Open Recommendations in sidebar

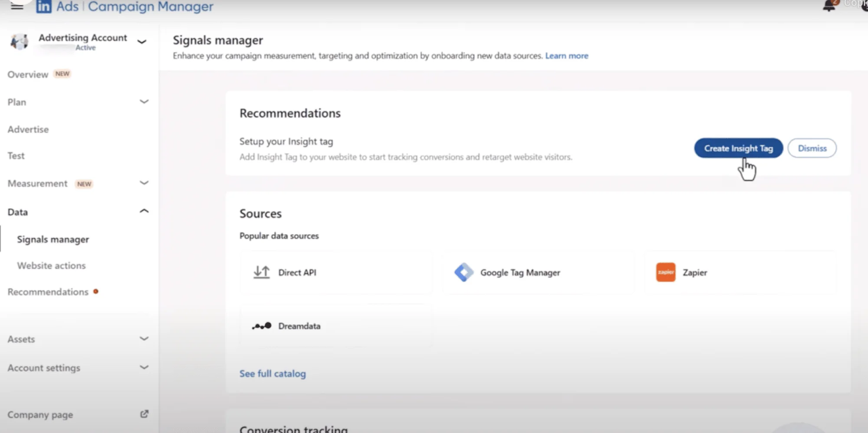48,292
